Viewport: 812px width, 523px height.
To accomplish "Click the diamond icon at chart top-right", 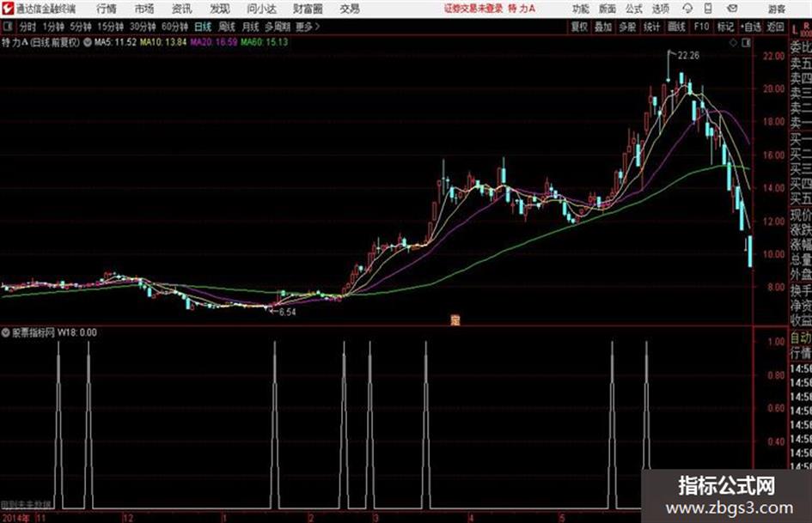I will 733,43.
